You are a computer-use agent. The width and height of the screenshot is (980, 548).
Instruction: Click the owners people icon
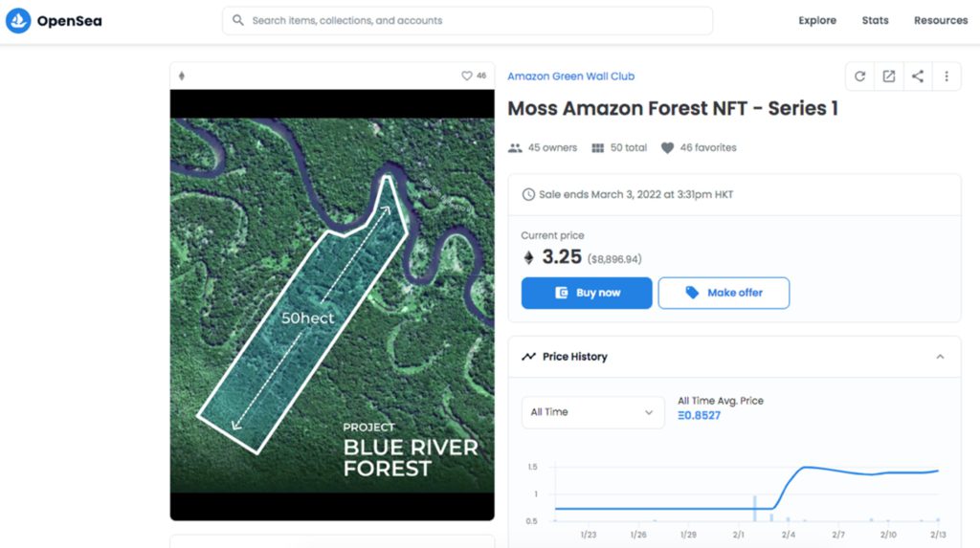tap(515, 147)
